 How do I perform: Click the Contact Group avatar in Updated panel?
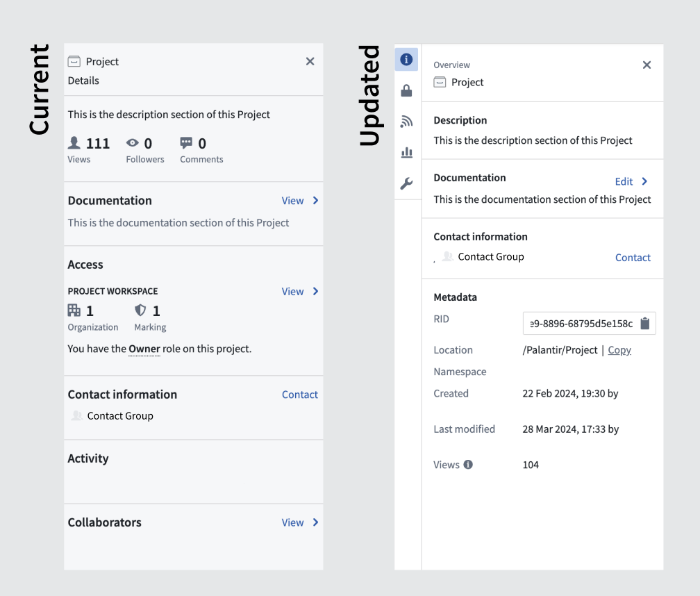click(447, 256)
